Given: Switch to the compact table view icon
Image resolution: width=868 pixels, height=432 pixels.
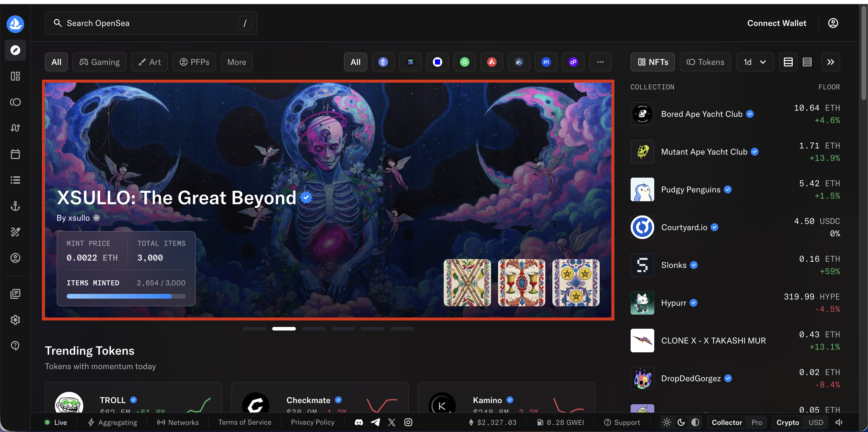Looking at the screenshot, I should (x=807, y=62).
